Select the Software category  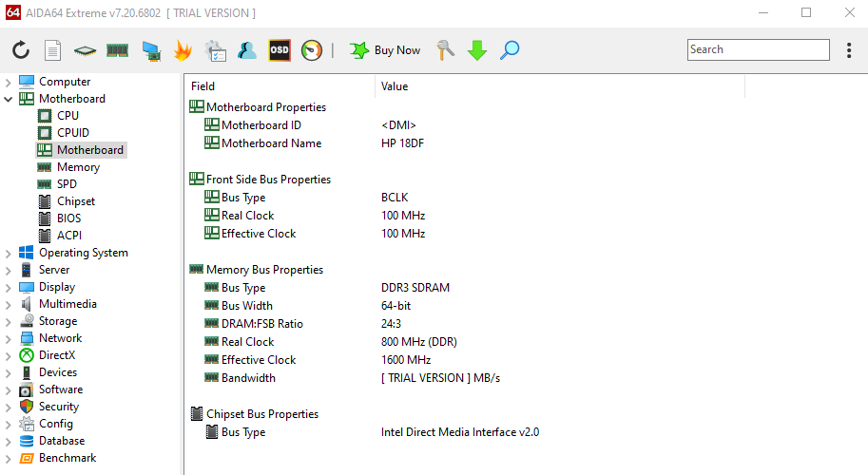pos(60,389)
